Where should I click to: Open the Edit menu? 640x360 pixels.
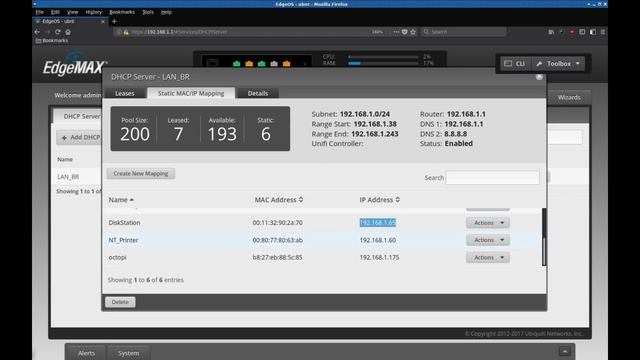(55, 12)
